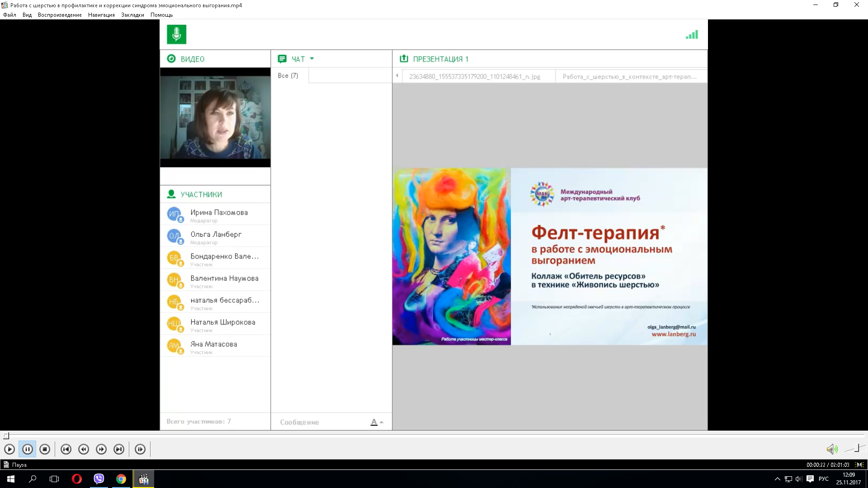Skip to the next file
Image resolution: width=868 pixels, height=488 pixels.
point(119,449)
